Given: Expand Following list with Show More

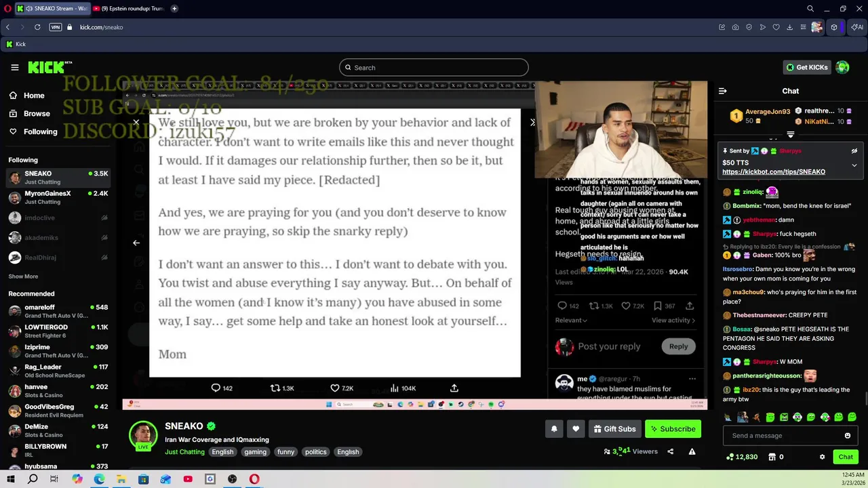Looking at the screenshot, I should pos(23,277).
